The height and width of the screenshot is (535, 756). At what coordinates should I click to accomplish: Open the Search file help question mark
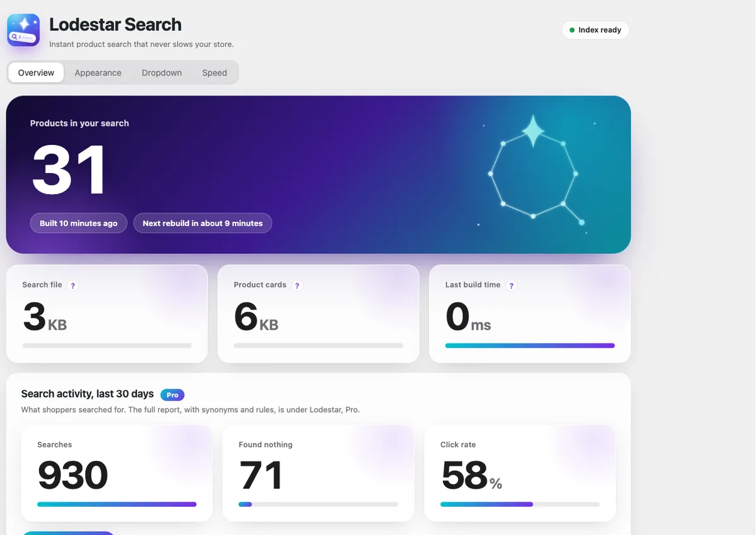click(72, 285)
